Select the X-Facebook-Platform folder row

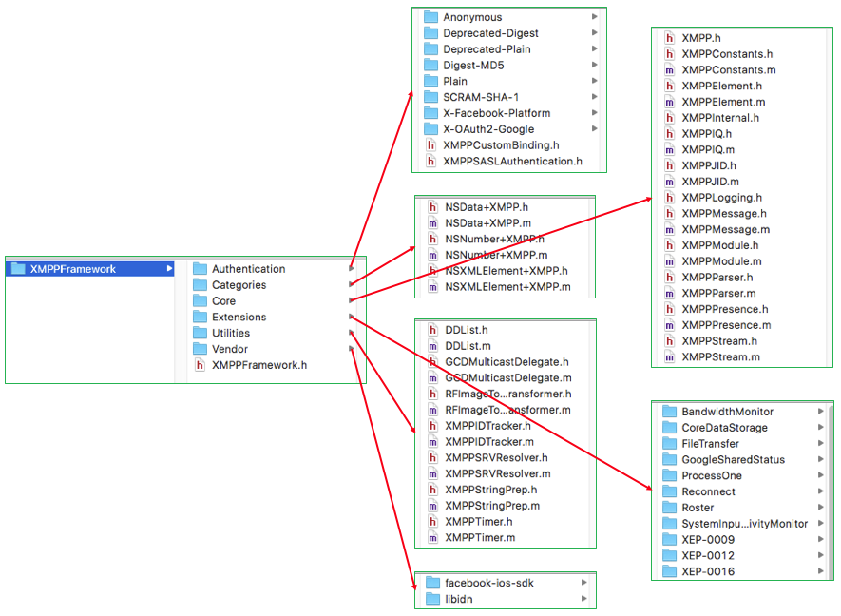coord(509,113)
